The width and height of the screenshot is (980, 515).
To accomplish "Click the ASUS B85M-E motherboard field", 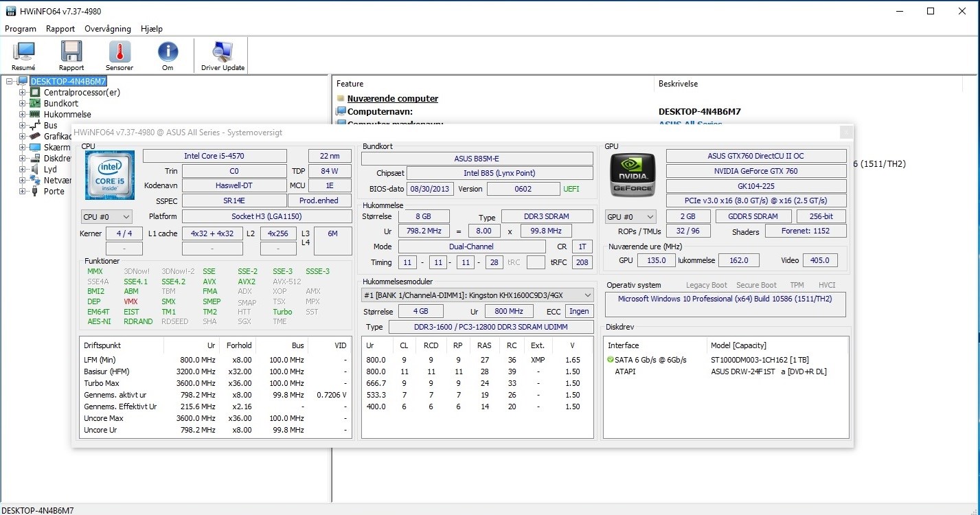I will [x=477, y=159].
